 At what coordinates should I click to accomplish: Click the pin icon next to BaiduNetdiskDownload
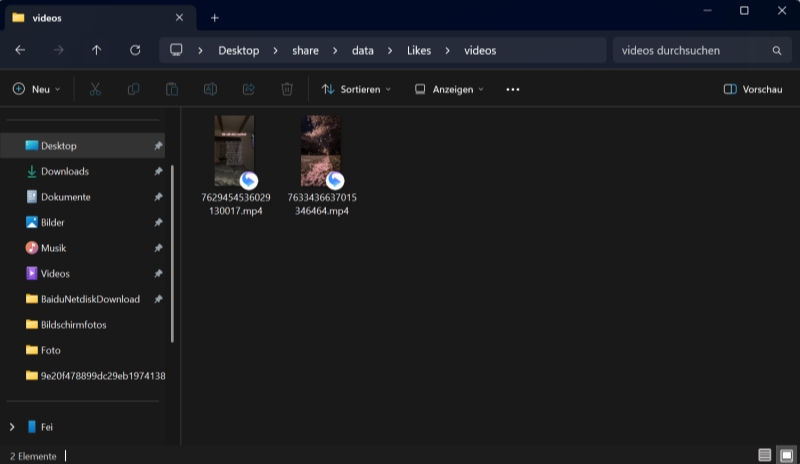158,299
